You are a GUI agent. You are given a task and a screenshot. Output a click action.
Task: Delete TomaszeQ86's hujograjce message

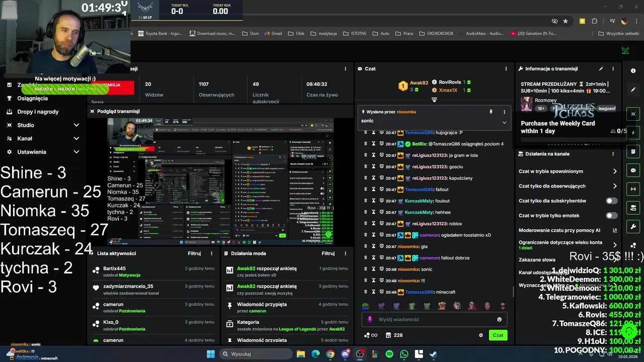click(x=366, y=133)
